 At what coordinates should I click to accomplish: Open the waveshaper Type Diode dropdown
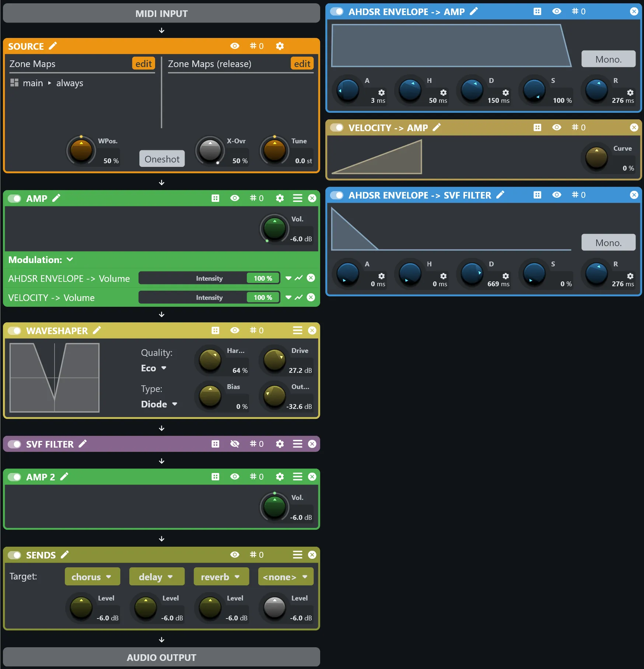click(159, 404)
